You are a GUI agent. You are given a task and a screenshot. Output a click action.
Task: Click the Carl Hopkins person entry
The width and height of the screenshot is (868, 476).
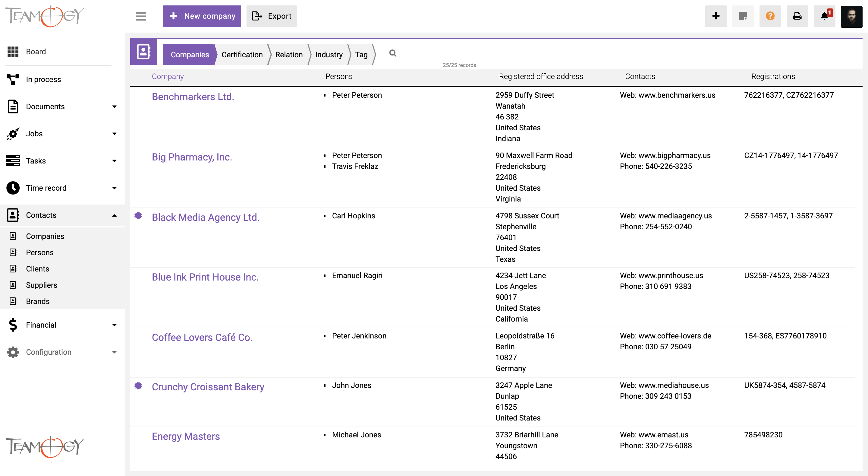pos(354,216)
